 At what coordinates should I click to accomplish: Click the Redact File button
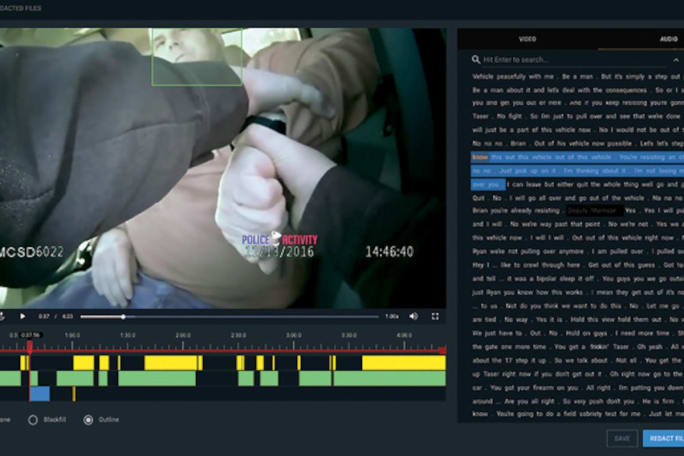664,438
